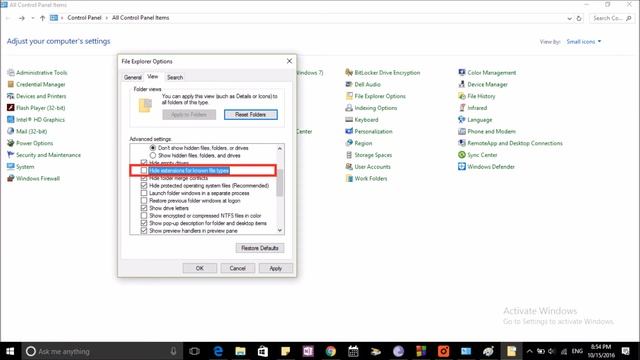Image resolution: width=640 pixels, height=360 pixels.
Task: Open Mail (32-bit) icon
Action: [11, 131]
